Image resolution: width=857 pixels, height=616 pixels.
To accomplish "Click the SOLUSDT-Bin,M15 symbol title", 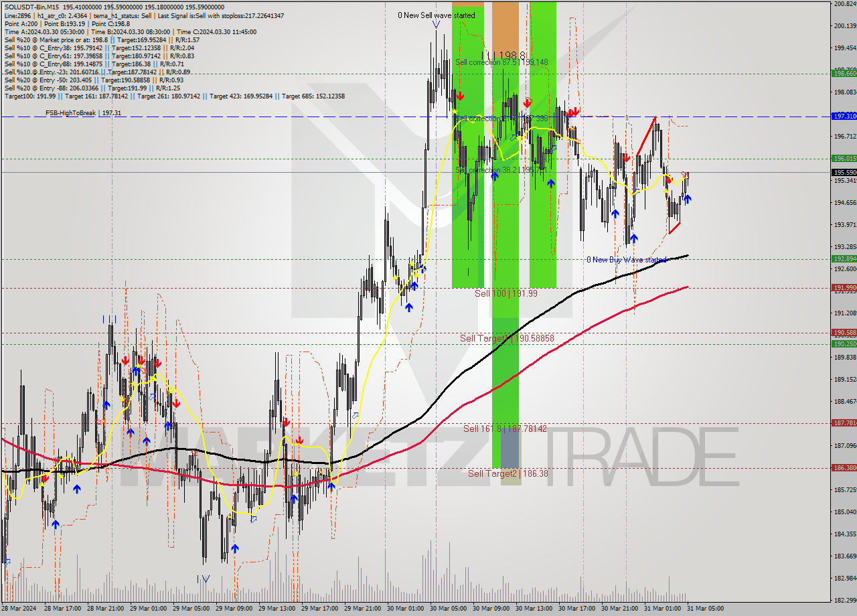I will click(32, 7).
